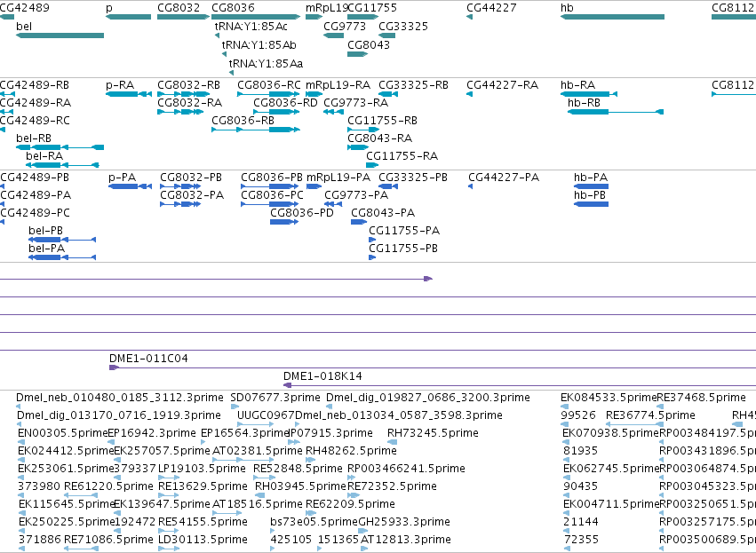Select the CG11755-PB protein label
Viewport: 756px width, 553px height.
click(x=403, y=249)
